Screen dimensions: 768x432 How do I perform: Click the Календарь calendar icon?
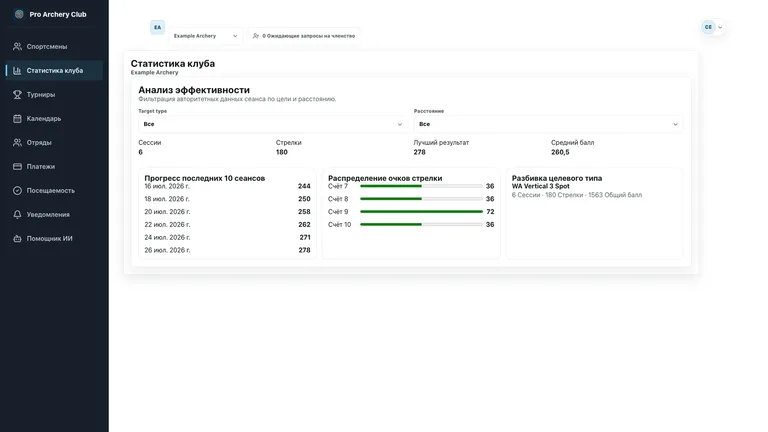click(17, 119)
